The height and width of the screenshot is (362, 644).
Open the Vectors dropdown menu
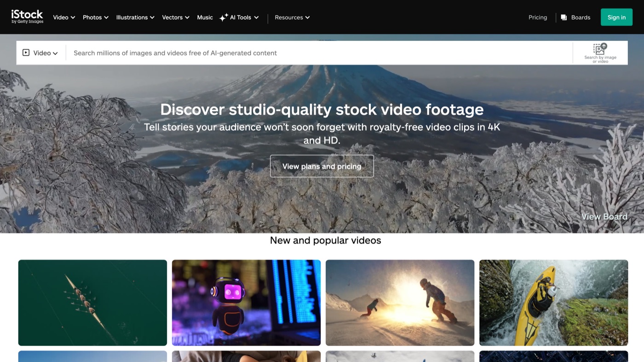[176, 17]
